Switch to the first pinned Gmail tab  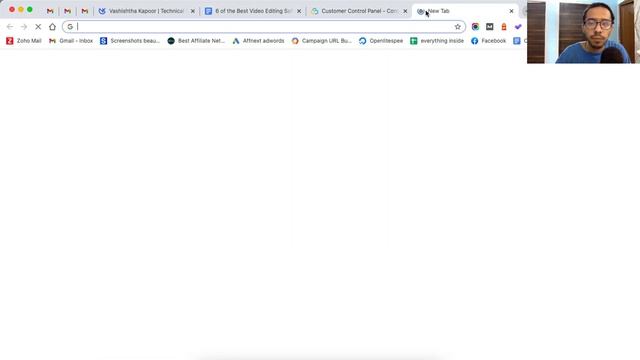coord(50,11)
